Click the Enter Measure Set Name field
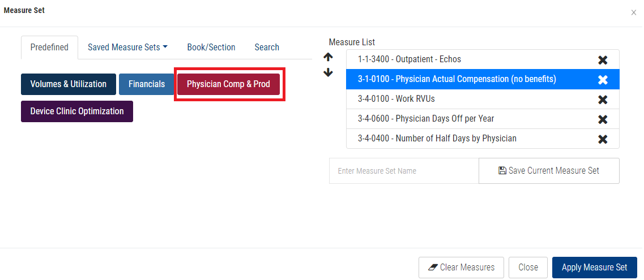644x280 pixels. pyautogui.click(x=403, y=171)
